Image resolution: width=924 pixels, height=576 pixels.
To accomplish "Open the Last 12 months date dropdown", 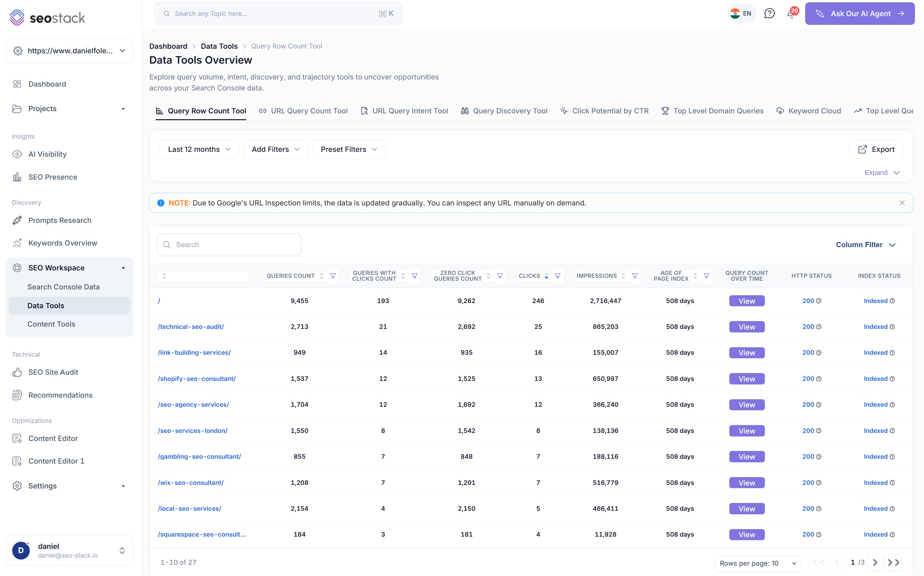I will (x=199, y=149).
